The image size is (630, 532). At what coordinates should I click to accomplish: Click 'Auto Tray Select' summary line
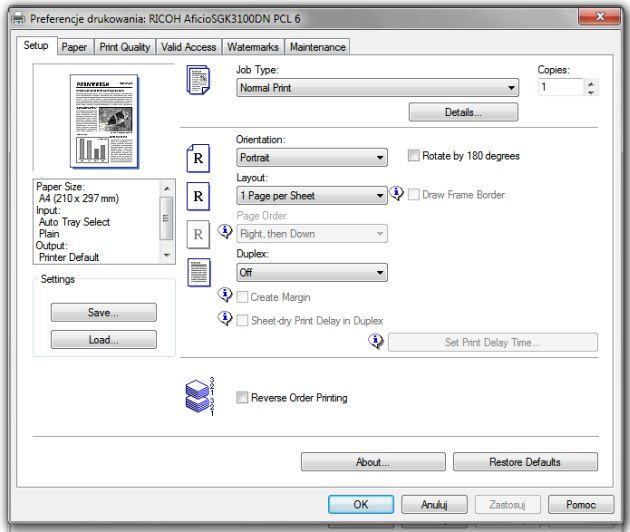tap(74, 222)
